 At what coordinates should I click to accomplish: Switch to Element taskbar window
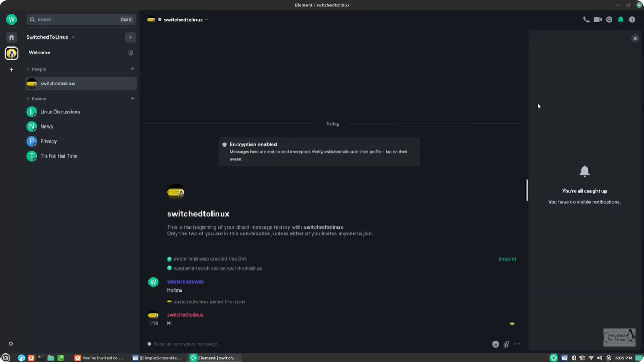click(215, 358)
